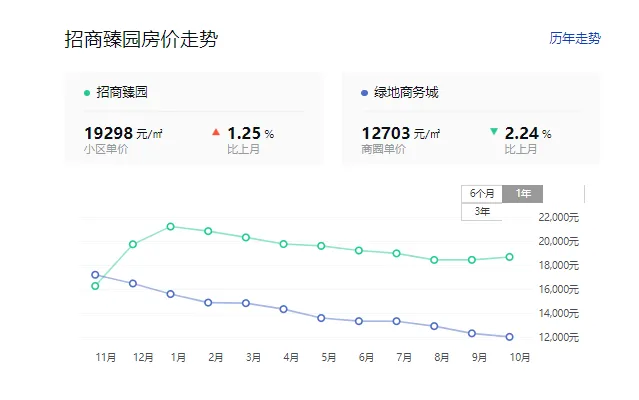This screenshot has height=400, width=639.
Task: Select blue data point for 10月
Action: pos(509,337)
